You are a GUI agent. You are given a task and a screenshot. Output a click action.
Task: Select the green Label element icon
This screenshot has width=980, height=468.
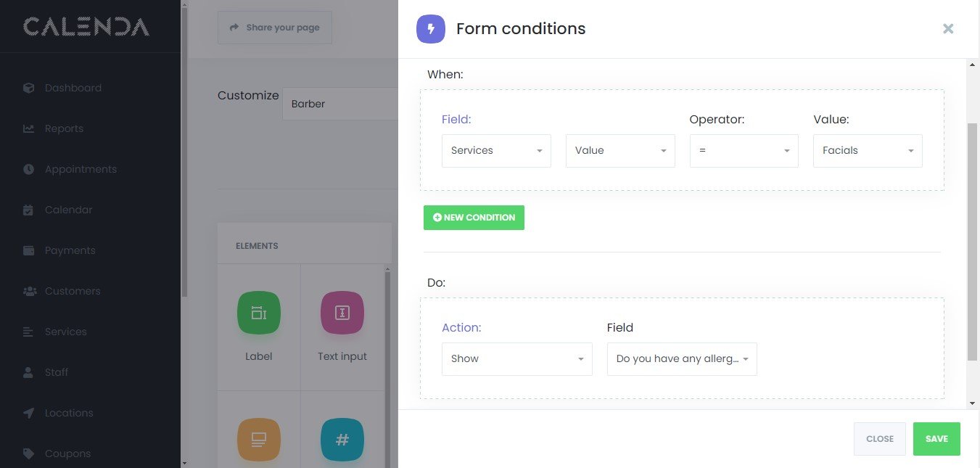click(258, 313)
